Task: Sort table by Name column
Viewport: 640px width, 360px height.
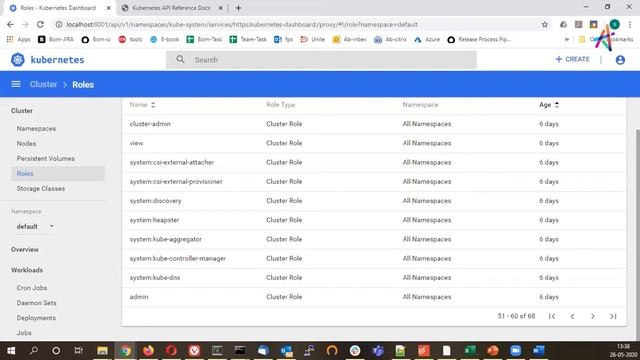Action: click(x=142, y=105)
